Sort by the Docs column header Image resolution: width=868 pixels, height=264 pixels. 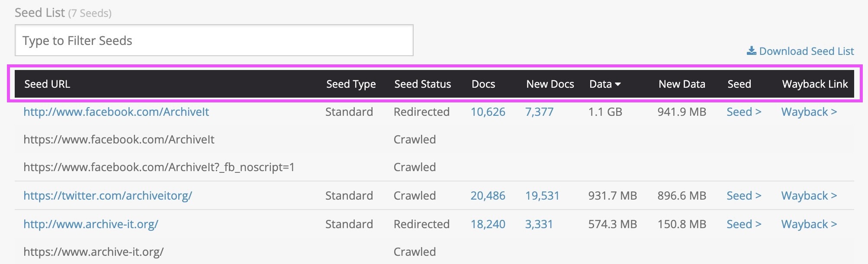[483, 84]
